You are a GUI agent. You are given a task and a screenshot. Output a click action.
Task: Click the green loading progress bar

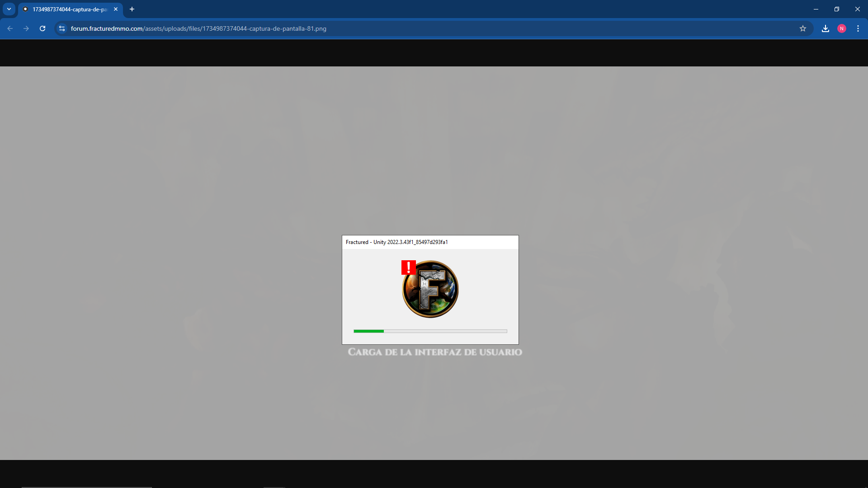coord(430,331)
